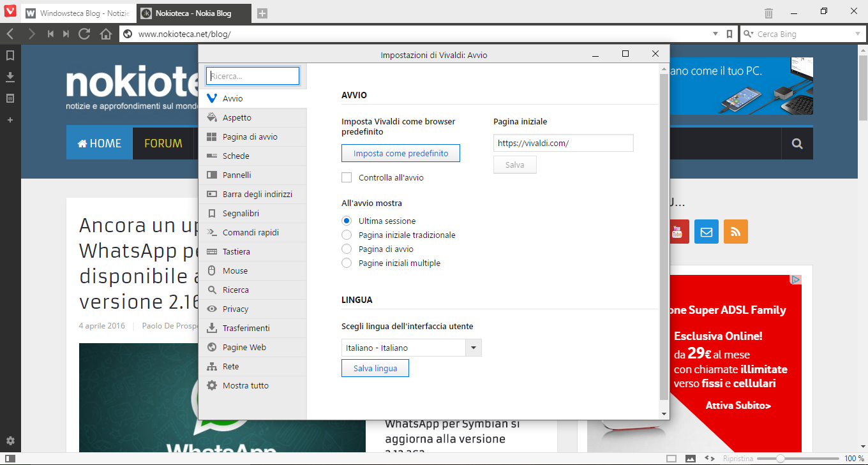Open Comandi rapidi settings section
868x465 pixels.
[253, 232]
